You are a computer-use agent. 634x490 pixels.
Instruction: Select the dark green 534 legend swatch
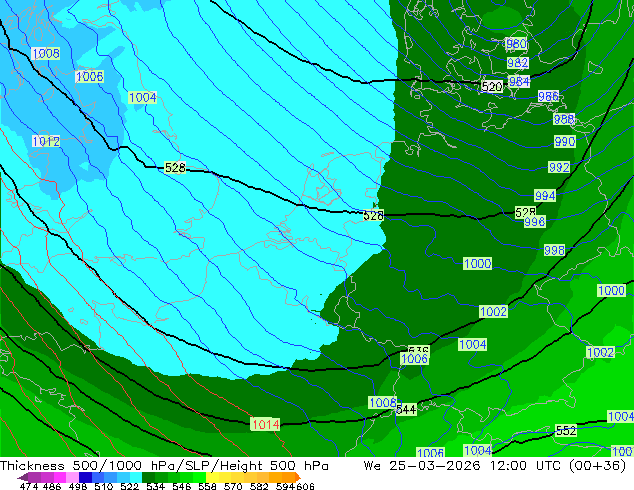148,477
